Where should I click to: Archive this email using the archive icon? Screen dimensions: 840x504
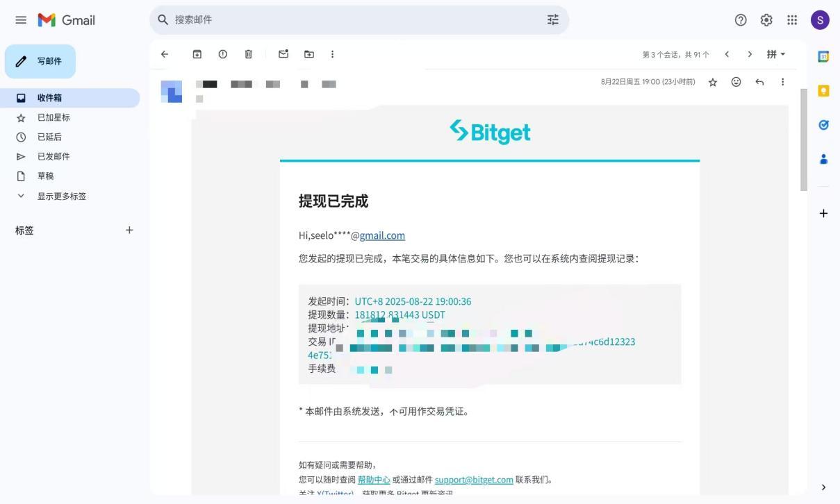[x=197, y=54]
